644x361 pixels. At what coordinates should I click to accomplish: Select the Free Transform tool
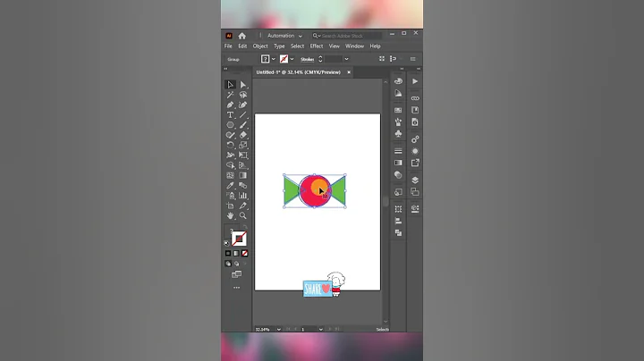point(243,155)
